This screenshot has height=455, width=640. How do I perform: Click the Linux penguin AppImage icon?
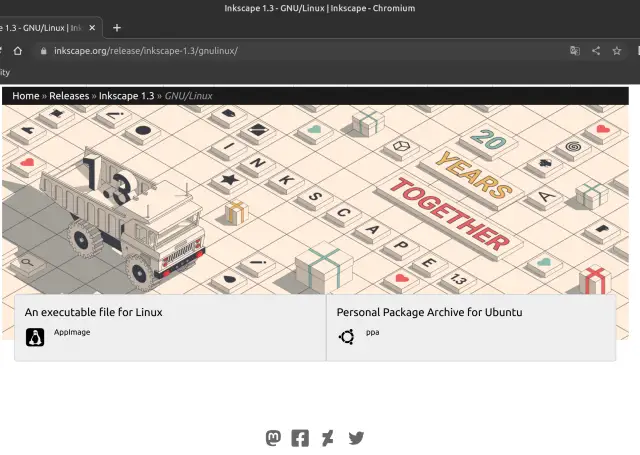(35, 337)
